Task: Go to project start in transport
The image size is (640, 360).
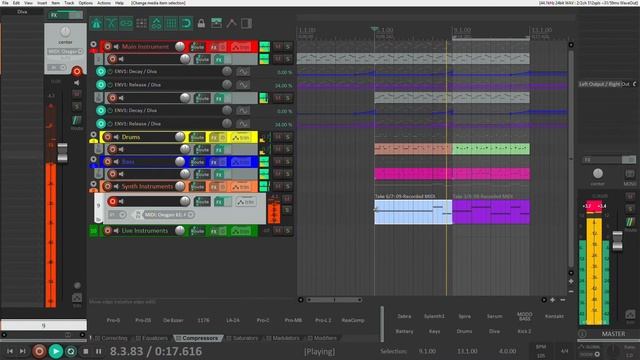Action: (10, 351)
